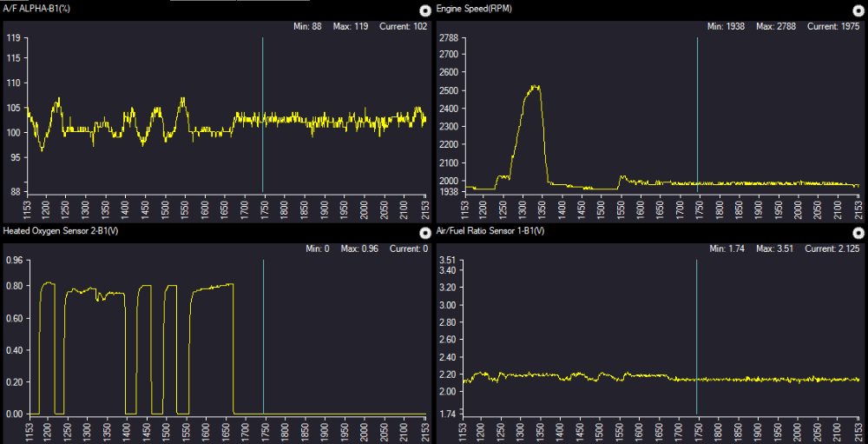Click the Heated Oxygen Sensor 2-B1 settings icon
This screenshot has width=868, height=444.
click(424, 232)
